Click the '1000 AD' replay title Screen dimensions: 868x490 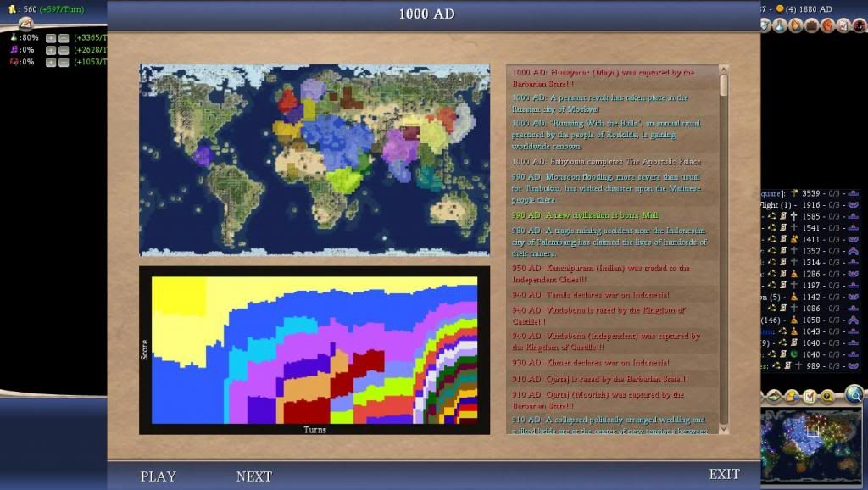pos(427,14)
